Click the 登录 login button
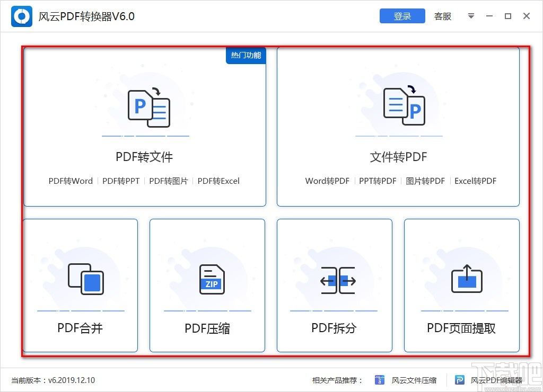Viewport: 543px width, 392px height. 402,15
